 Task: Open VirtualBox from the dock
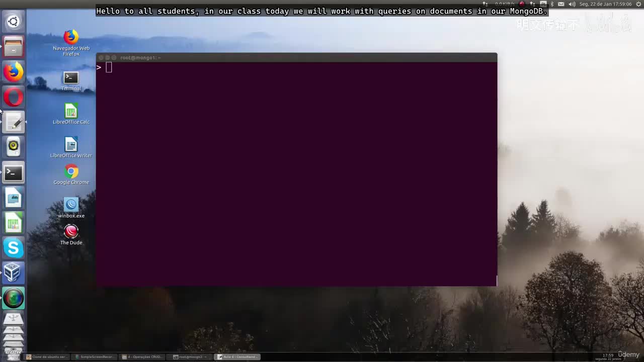pos(13,274)
